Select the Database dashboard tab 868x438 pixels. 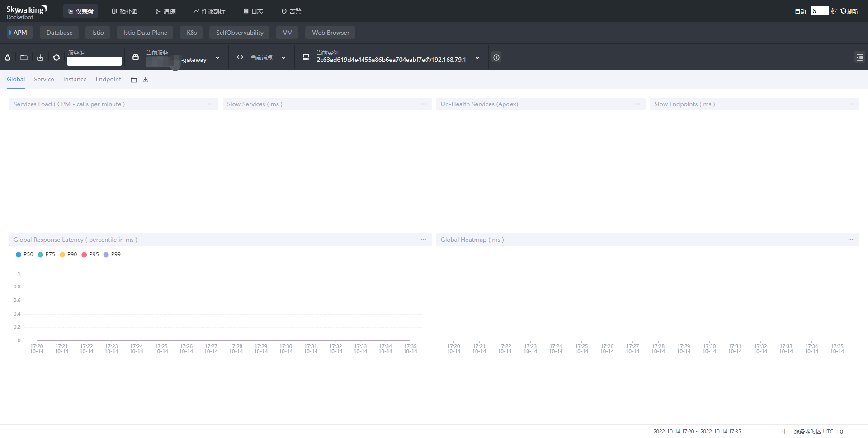(59, 33)
